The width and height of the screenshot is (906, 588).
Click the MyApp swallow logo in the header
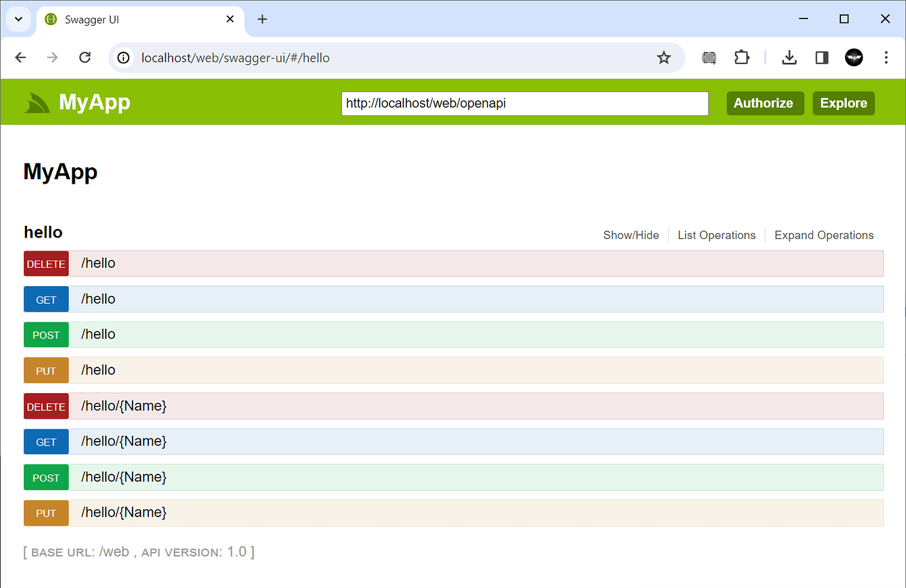[x=36, y=102]
